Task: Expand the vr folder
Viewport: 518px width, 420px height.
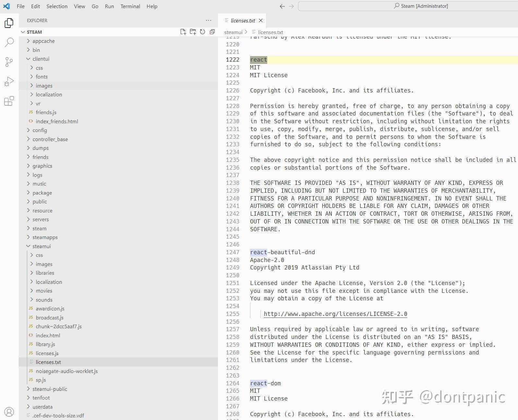Action: click(x=38, y=103)
